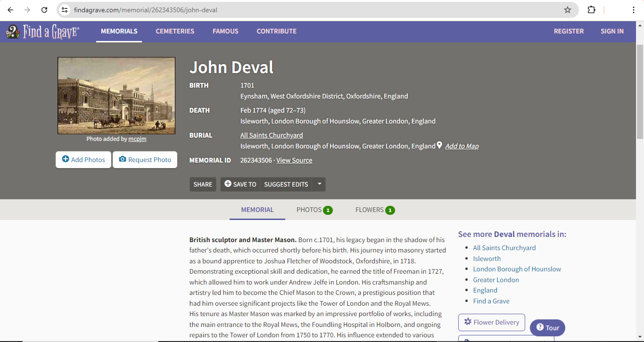Viewport: 644px width, 342px height.
Task: Open Greater London sidebar link
Action: tap(496, 280)
